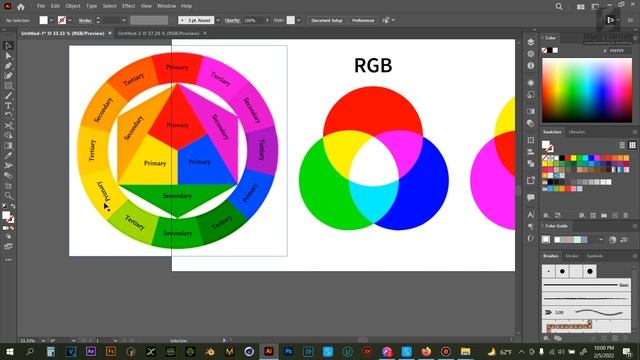Activate the Stroke box in the toolbar
The image size is (640, 360).
tap(11, 219)
